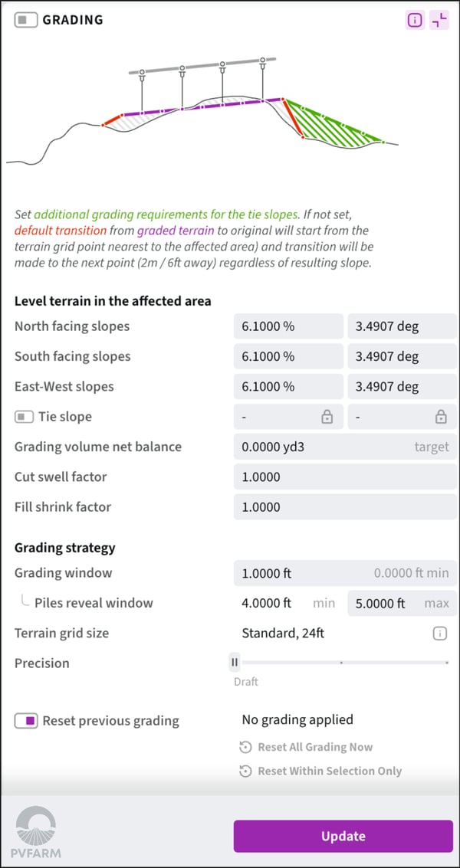
Task: Collapse the Grading panel with corner icon
Action: pos(439,21)
